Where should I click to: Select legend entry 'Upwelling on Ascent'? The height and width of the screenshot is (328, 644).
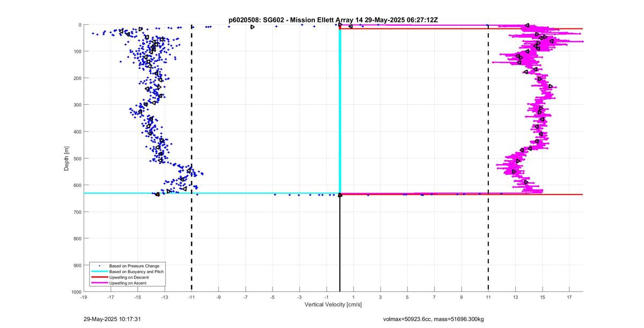pos(129,282)
